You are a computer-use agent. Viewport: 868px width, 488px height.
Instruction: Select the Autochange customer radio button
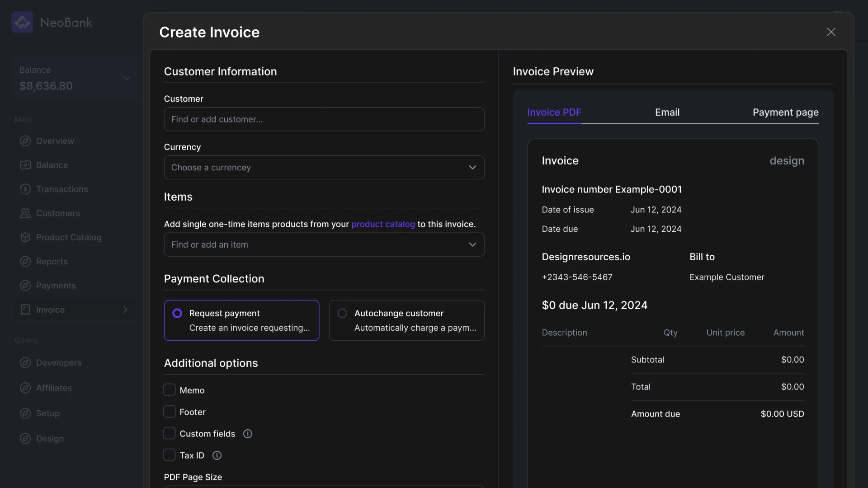(342, 313)
